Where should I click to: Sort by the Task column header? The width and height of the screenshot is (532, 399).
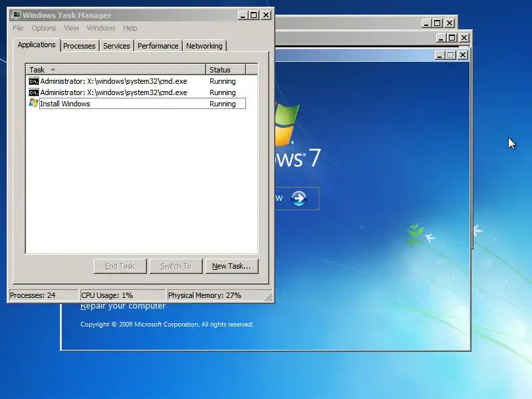(116, 70)
